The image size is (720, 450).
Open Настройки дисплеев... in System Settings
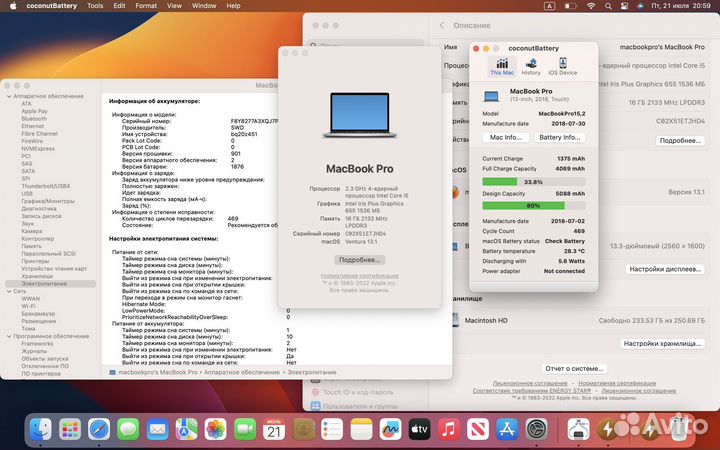pos(665,269)
